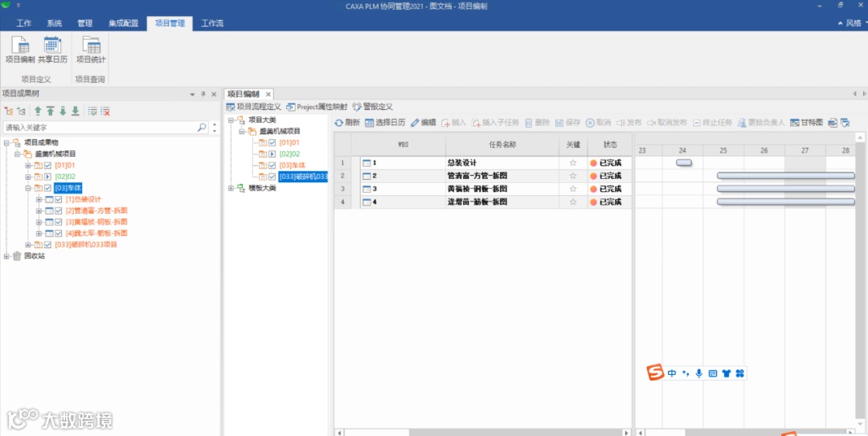Toggle checkbox of [01]01 in 项目编制 tree
This screenshot has height=436, width=868.
tap(272, 143)
